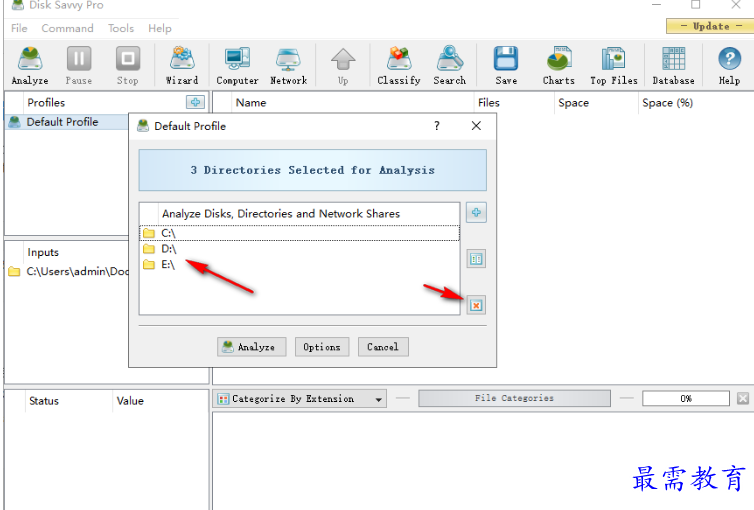Show the Top Files tool
Viewport: 754px width, 510px height.
point(614,66)
